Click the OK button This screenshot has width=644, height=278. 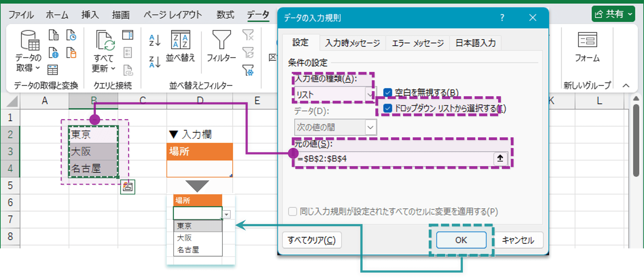[461, 240]
